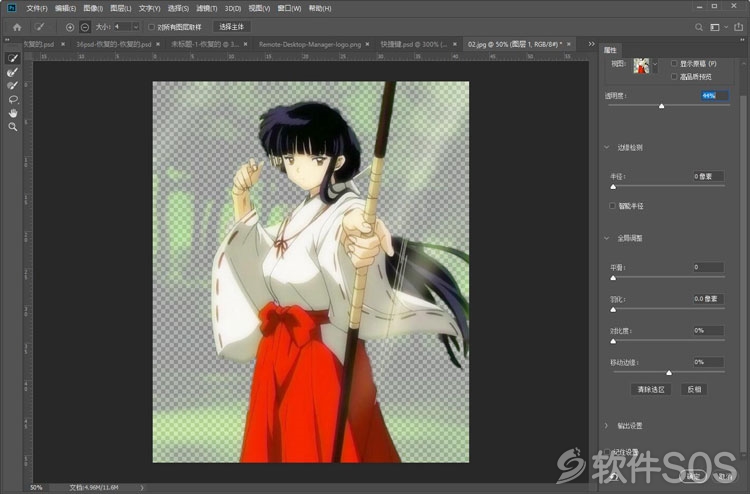This screenshot has height=494, width=750.
Task: Click the 透明度 value field
Action: [714, 96]
